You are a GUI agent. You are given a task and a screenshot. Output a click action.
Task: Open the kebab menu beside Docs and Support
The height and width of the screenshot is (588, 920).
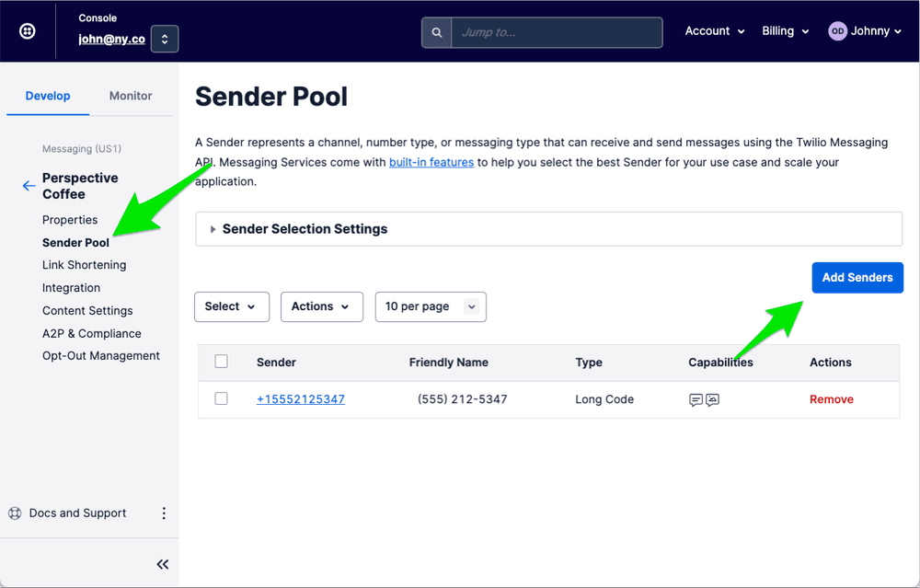coord(164,513)
